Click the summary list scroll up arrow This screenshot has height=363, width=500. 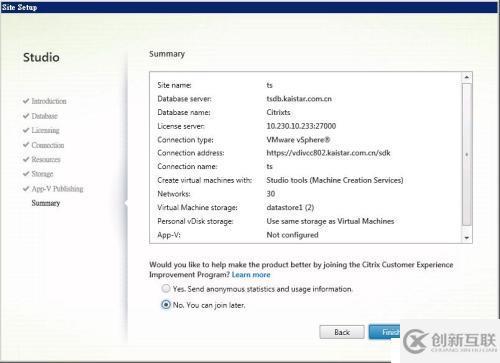(x=467, y=78)
